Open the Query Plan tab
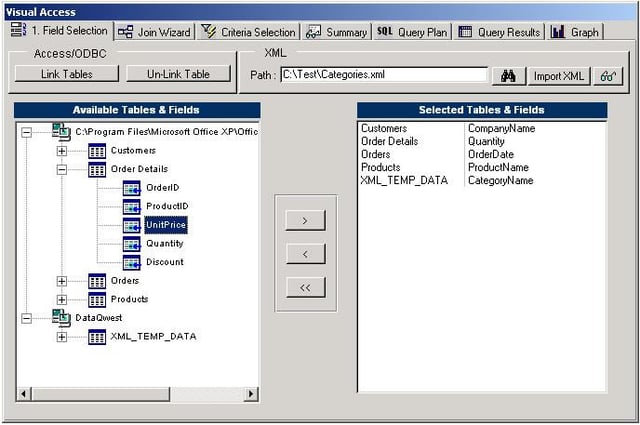 coord(412,32)
